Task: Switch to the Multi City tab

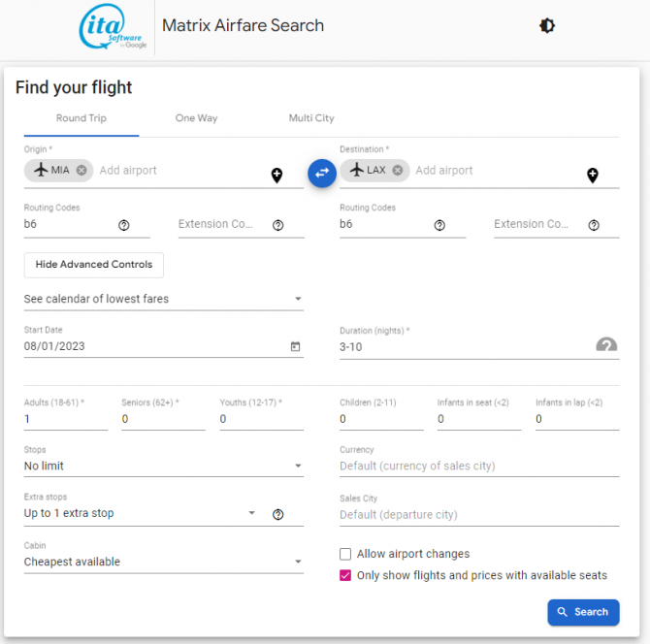Action: (311, 118)
